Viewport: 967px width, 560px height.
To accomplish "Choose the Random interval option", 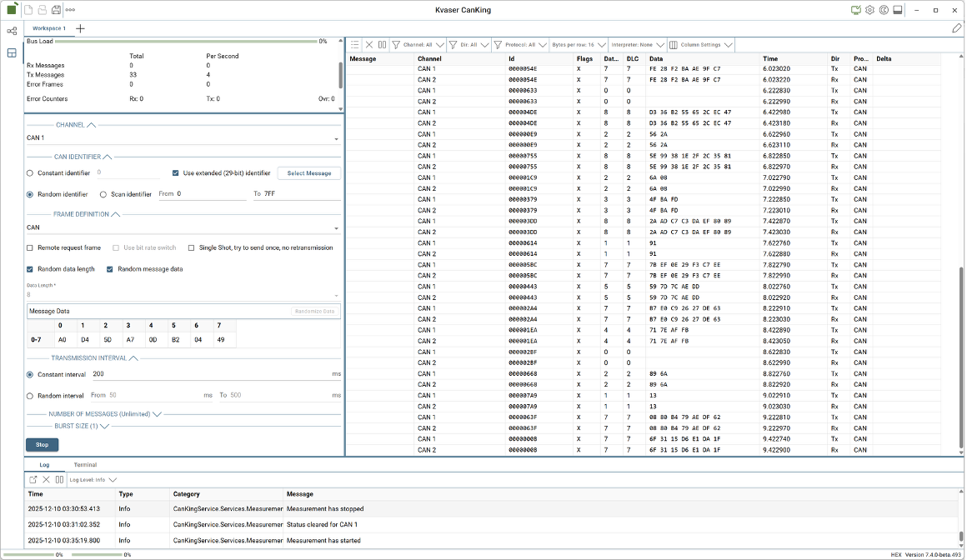I will (30, 396).
